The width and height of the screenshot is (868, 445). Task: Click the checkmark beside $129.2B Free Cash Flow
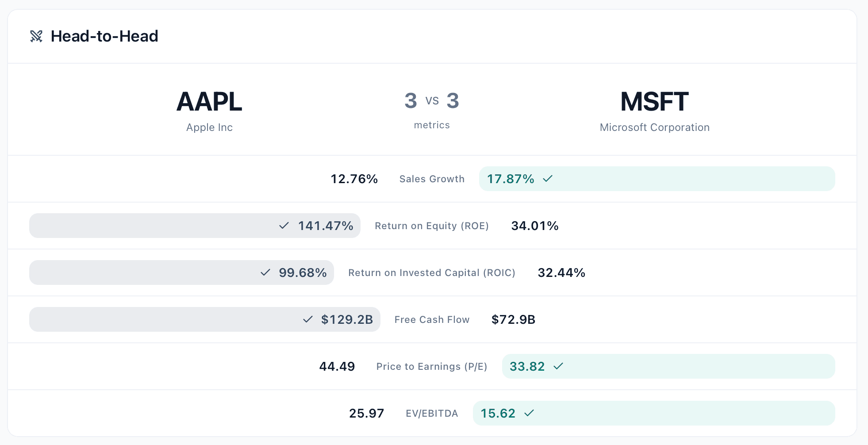(308, 319)
